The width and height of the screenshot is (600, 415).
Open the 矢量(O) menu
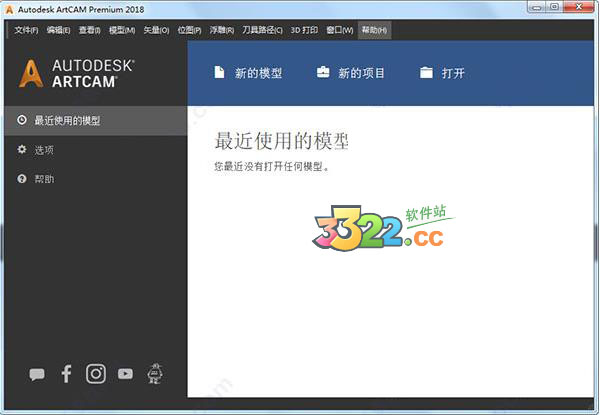[x=156, y=30]
